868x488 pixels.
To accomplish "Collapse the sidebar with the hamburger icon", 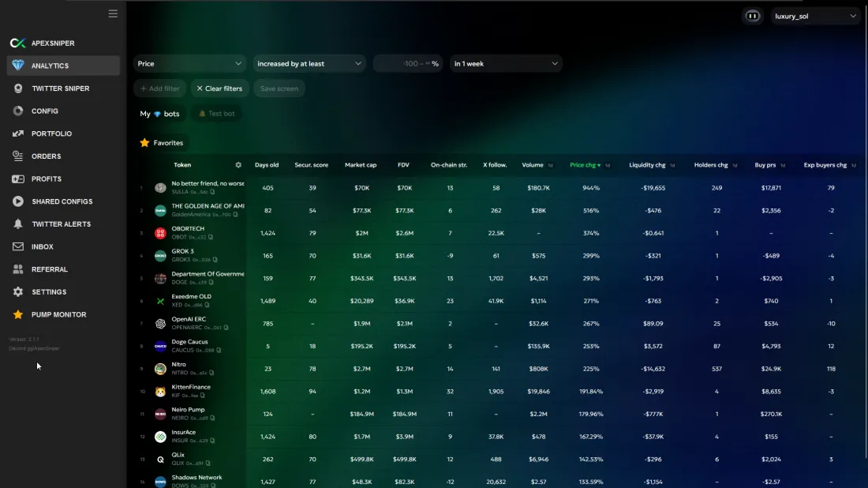I will [x=113, y=13].
